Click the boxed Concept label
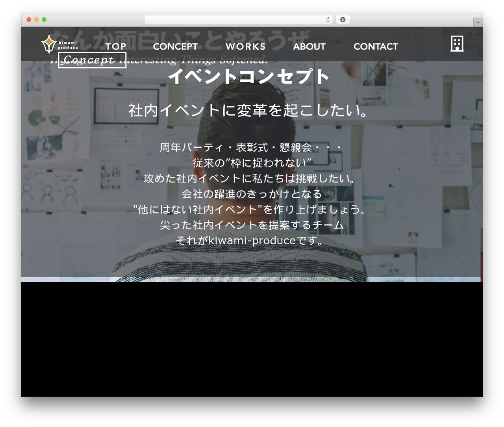The height and width of the screenshot is (427, 504). [92, 60]
